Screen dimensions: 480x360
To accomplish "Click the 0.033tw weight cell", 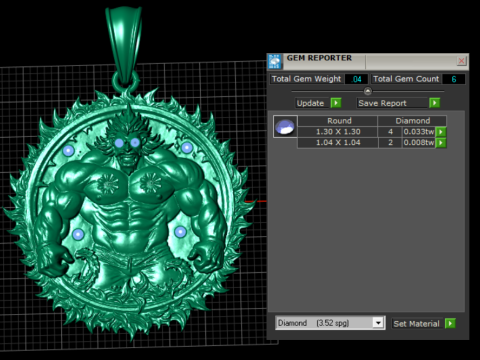I will pyautogui.click(x=419, y=132).
